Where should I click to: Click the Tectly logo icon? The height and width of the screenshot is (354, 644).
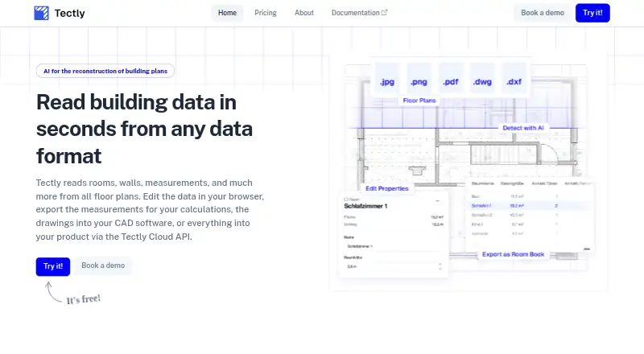pyautogui.click(x=41, y=13)
